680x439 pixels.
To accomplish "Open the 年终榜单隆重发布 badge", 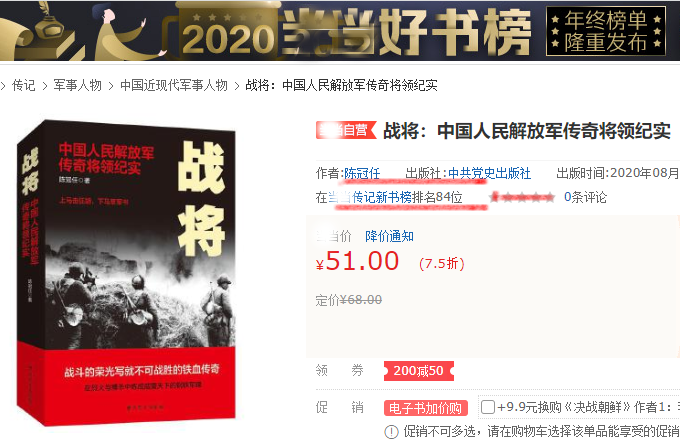I will point(606,31).
